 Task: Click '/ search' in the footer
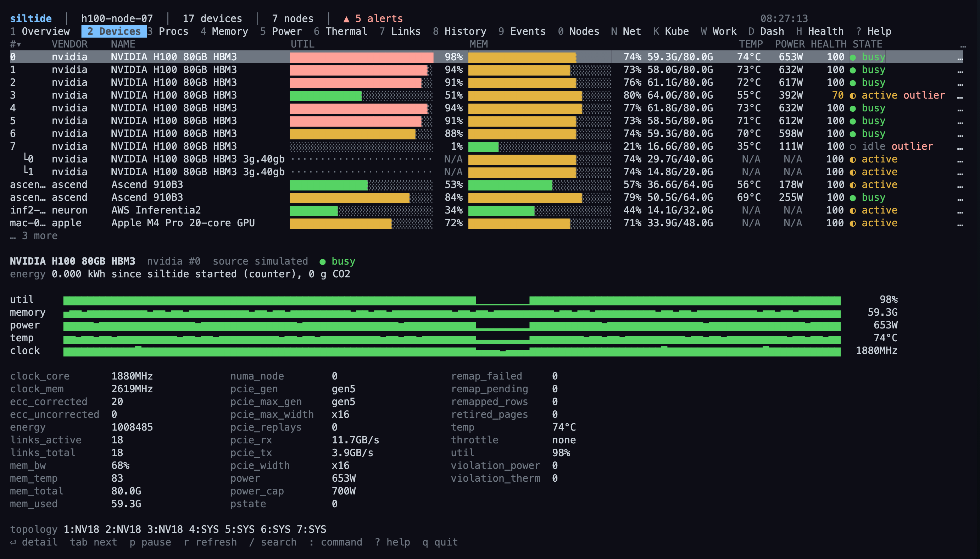[x=273, y=542]
